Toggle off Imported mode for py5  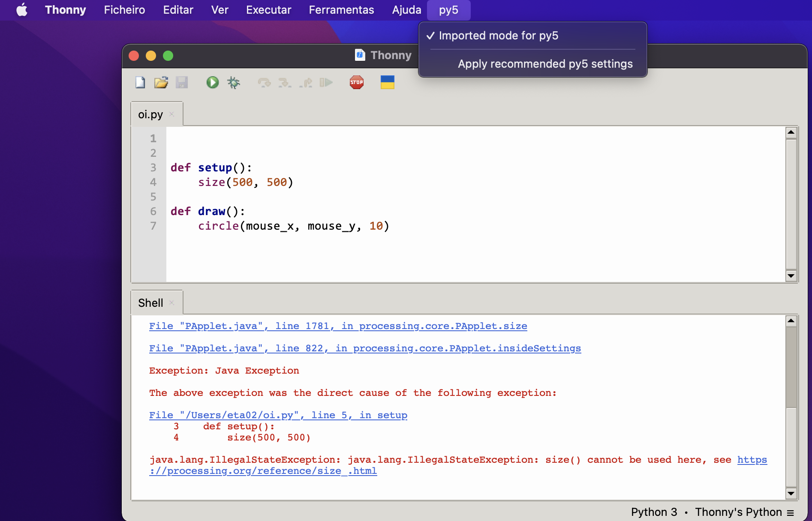tap(499, 36)
